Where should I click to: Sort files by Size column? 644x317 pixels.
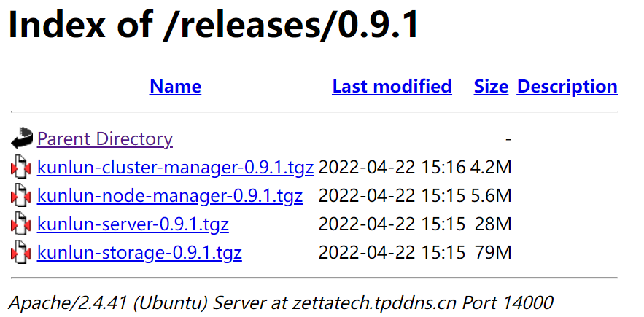click(x=491, y=87)
